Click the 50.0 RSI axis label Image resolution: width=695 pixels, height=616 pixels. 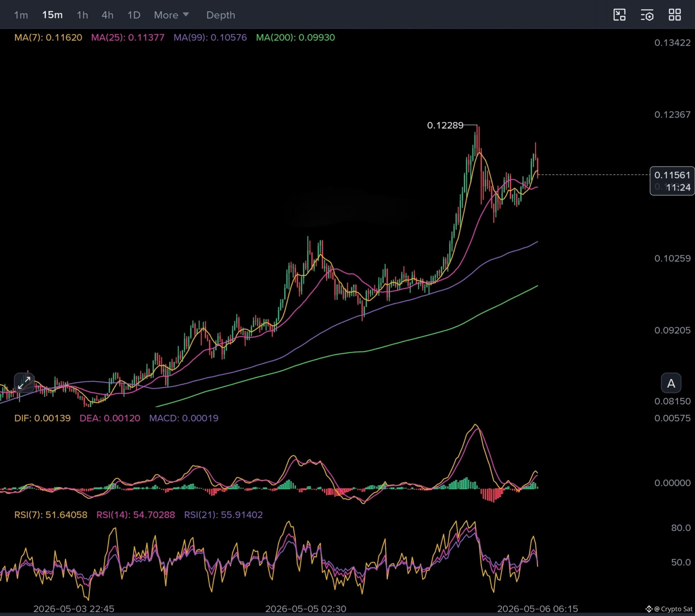point(681,562)
